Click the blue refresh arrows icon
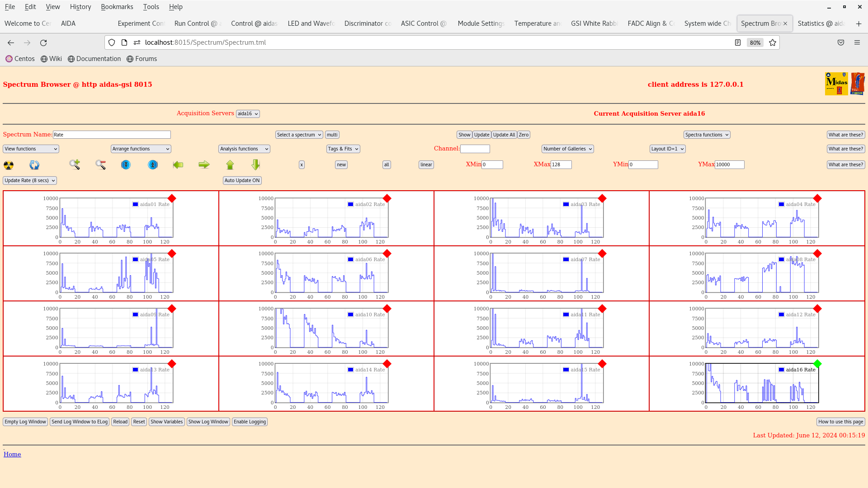This screenshot has width=868, height=488. 34,165
